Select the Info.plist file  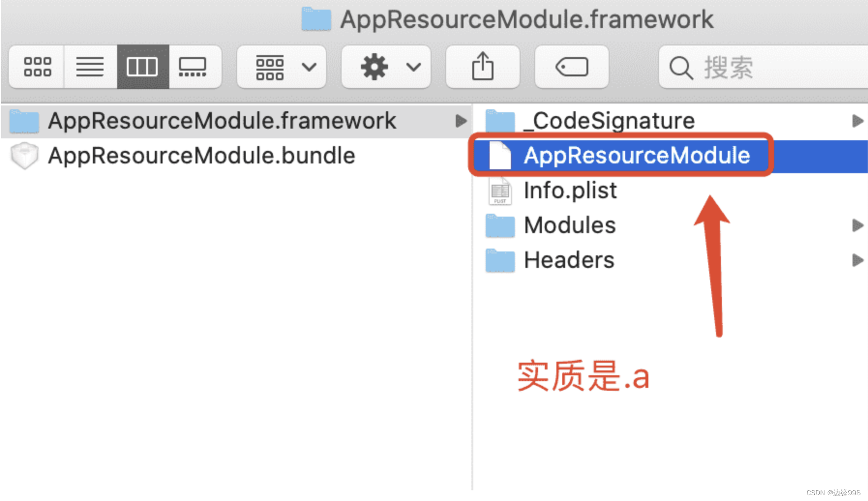click(x=570, y=191)
